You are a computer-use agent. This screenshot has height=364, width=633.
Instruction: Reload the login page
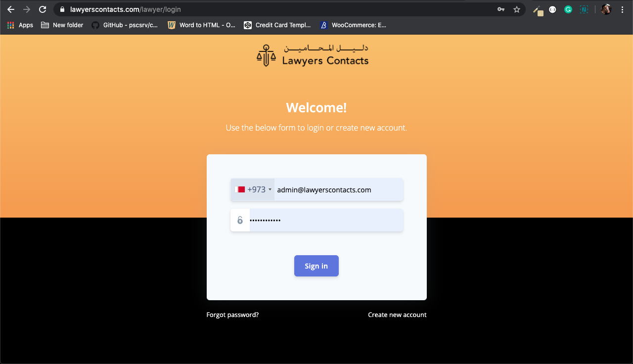(x=43, y=9)
